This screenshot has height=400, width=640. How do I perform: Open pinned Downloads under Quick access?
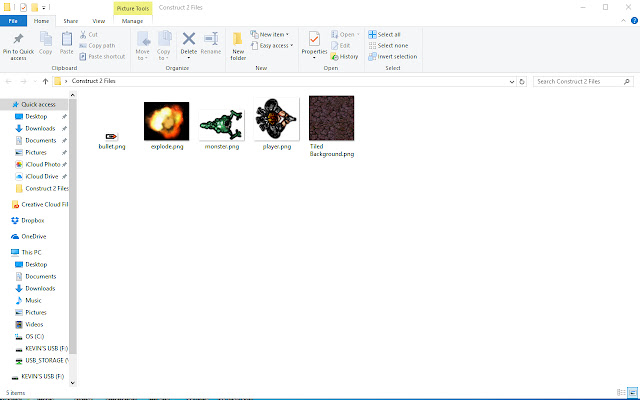[40, 128]
